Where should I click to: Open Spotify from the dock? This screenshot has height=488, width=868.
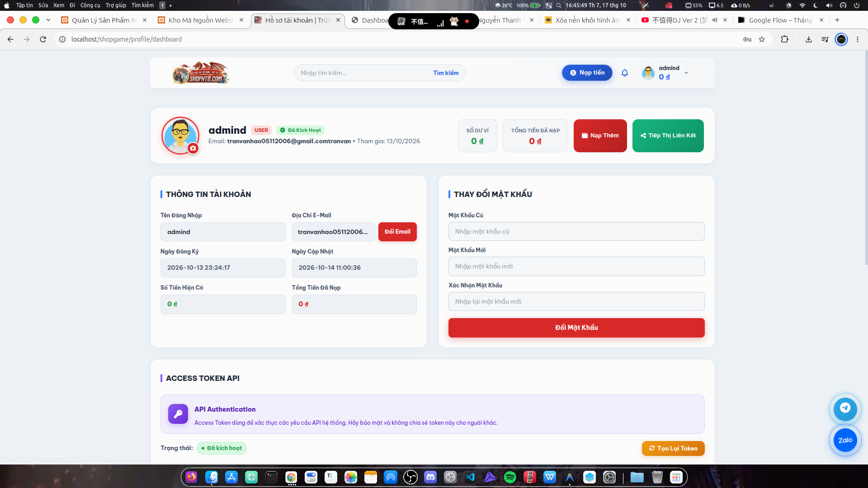510,477
